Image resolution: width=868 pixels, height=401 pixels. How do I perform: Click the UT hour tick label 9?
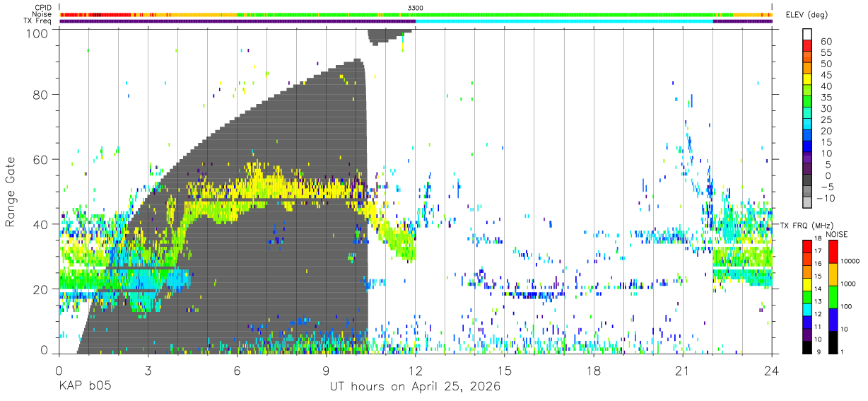[x=326, y=371]
